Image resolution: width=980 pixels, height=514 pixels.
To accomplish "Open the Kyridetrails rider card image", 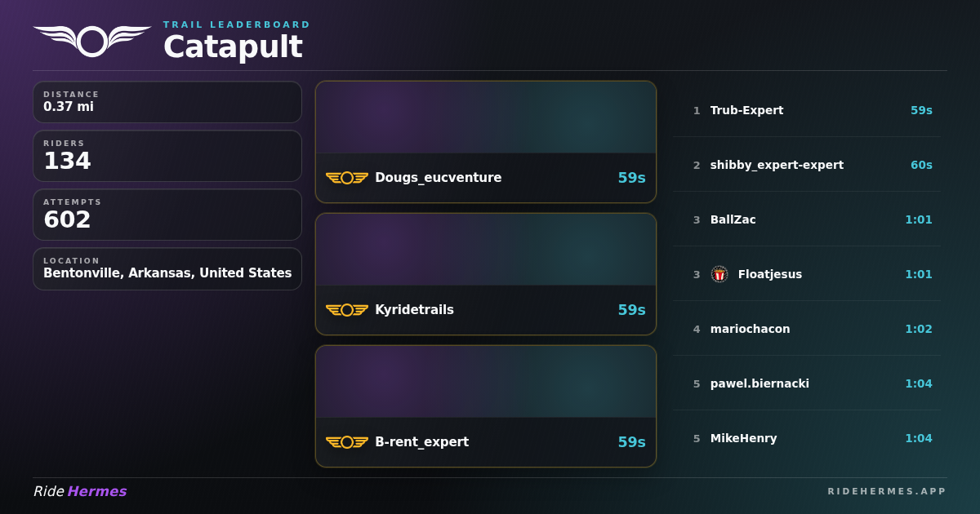I will (486, 250).
